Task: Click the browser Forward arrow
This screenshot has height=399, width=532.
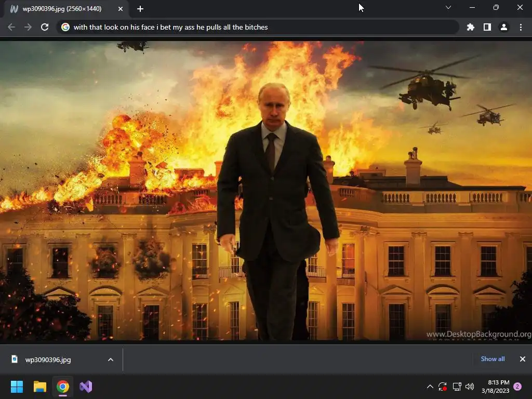Action: click(x=28, y=27)
